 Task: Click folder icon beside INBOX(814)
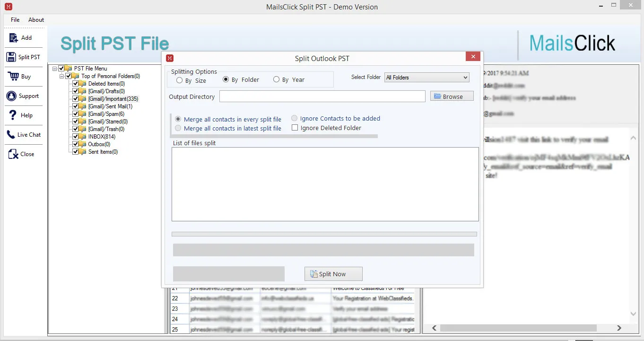point(83,137)
